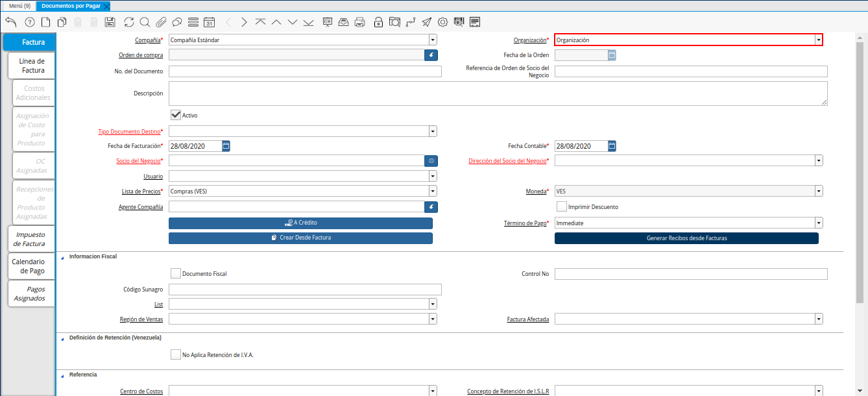Collapse the Informacion Fiscal section
This screenshot has height=396, width=868.
pyautogui.click(x=63, y=257)
